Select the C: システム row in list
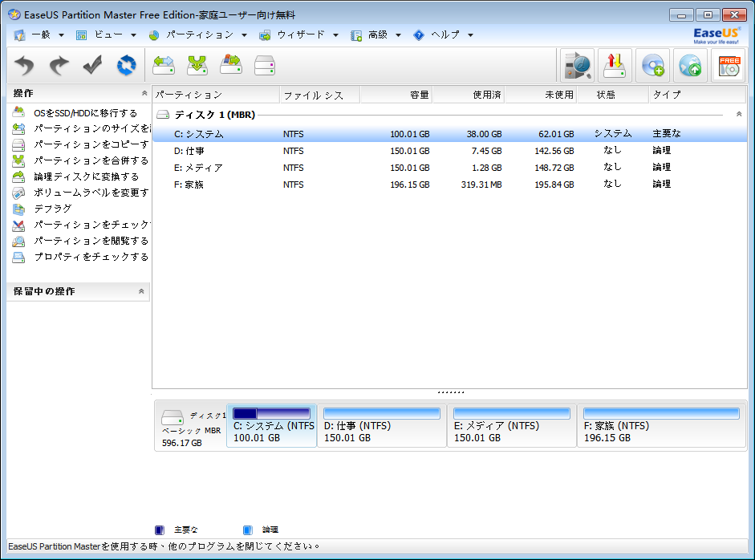Viewport: 755px width, 560px height. [450, 134]
